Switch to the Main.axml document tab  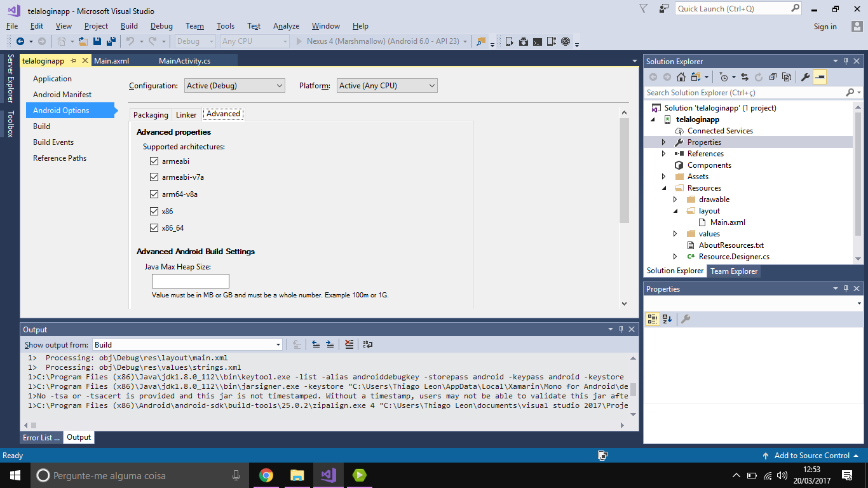(112, 61)
